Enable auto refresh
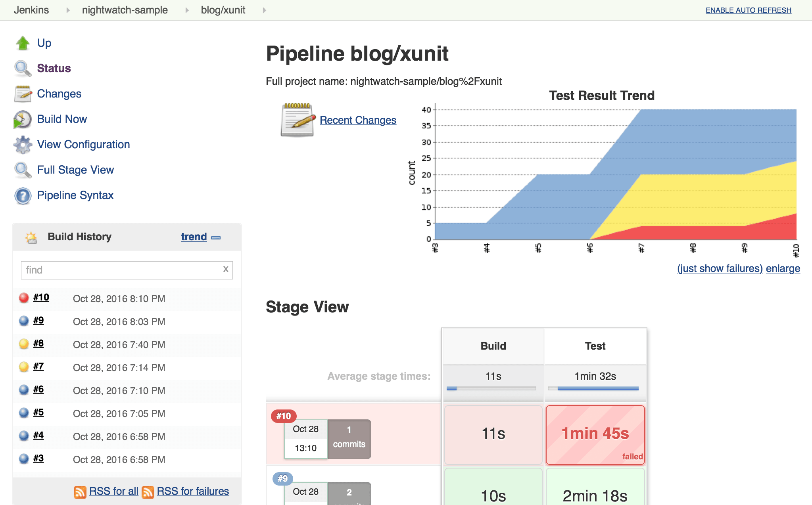 [x=748, y=10]
